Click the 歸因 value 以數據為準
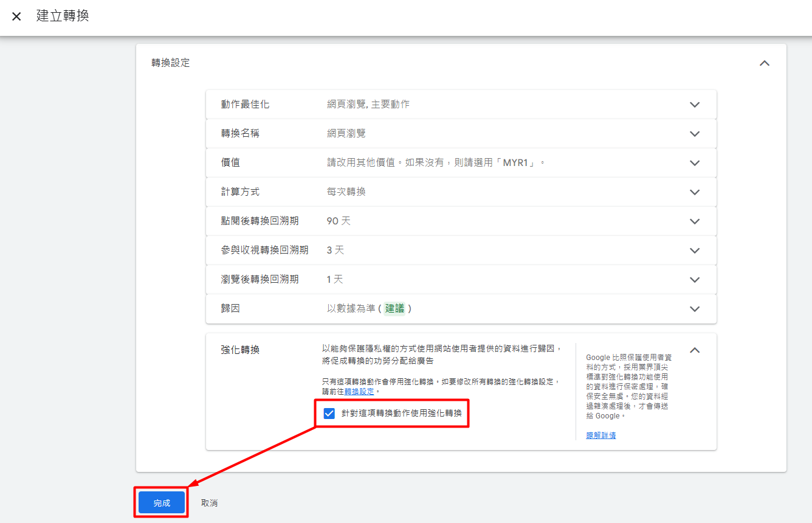The height and width of the screenshot is (523, 812). coord(351,309)
